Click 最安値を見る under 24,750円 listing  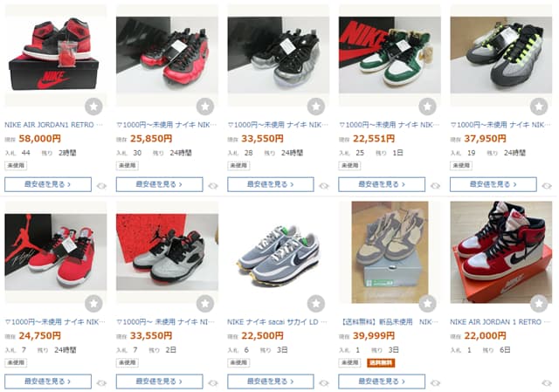pos(48,382)
